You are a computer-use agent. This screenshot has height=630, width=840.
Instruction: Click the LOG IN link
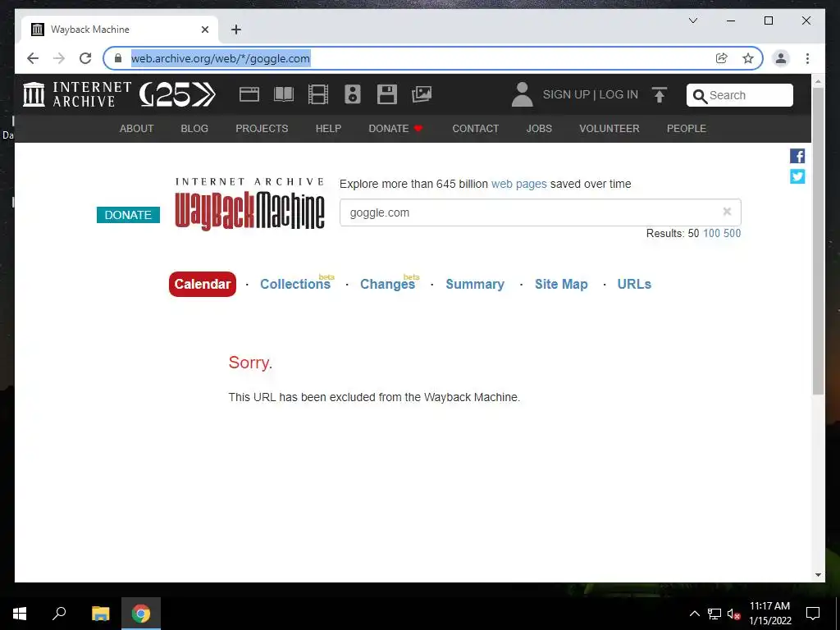(619, 94)
